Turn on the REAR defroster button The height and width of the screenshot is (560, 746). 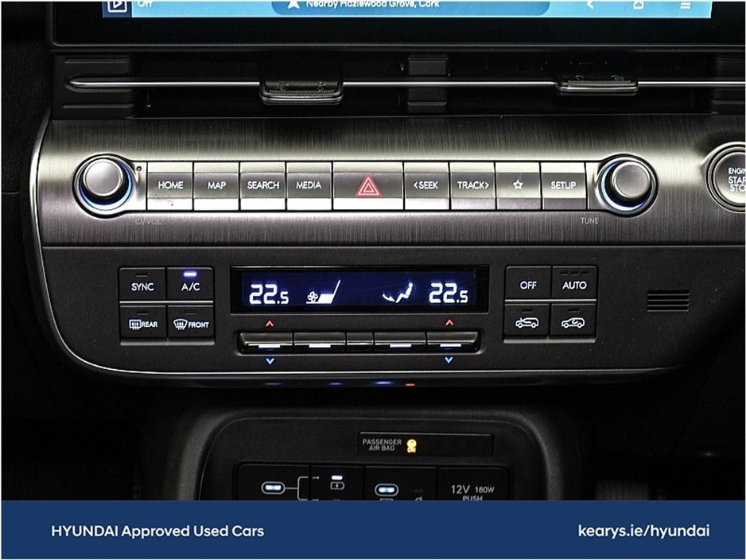(x=143, y=323)
